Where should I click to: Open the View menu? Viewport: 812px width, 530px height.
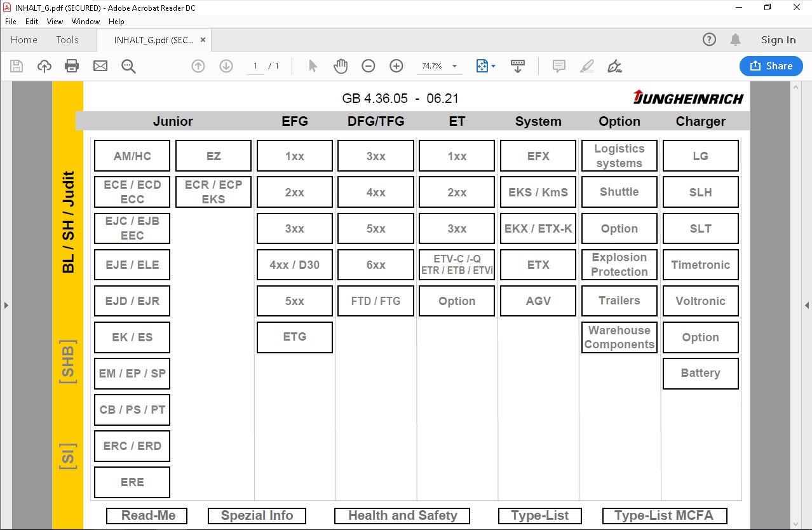[55, 21]
